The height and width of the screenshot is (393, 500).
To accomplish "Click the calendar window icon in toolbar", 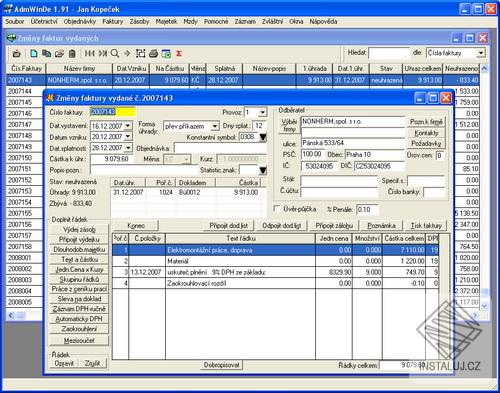I will pos(166,53).
